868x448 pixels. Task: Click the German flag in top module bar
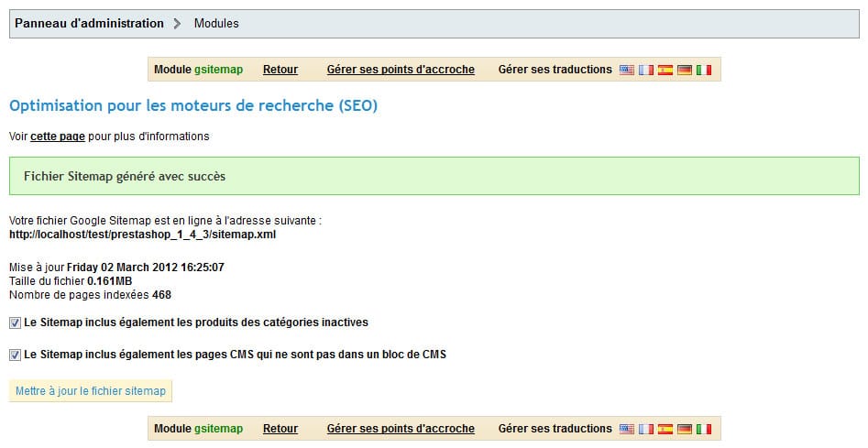[x=685, y=70]
